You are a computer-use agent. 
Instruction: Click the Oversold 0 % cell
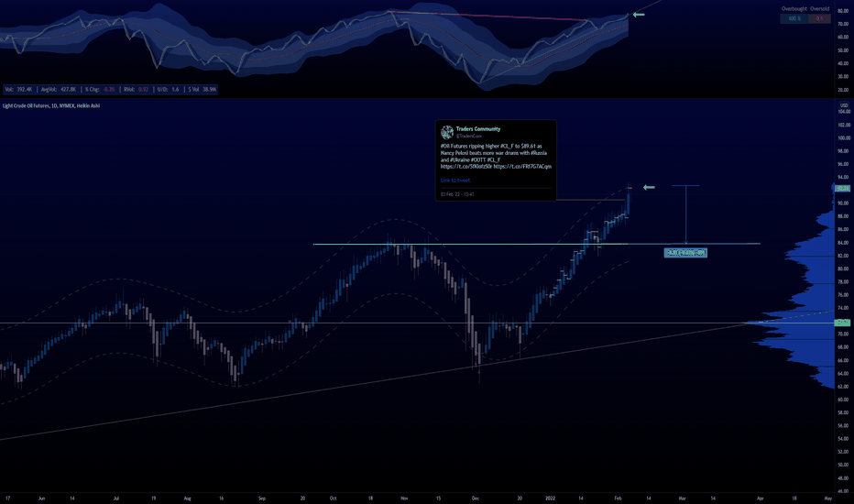(820, 18)
